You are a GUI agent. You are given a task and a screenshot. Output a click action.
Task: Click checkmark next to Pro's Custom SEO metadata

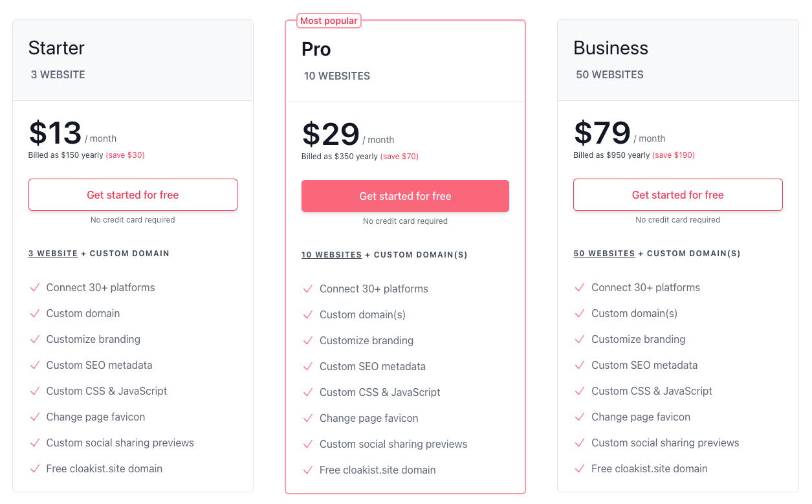(x=308, y=367)
